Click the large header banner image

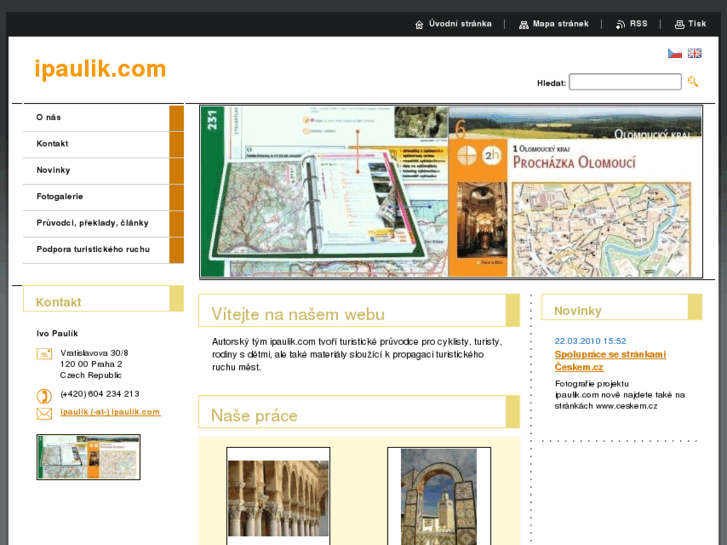tap(451, 192)
